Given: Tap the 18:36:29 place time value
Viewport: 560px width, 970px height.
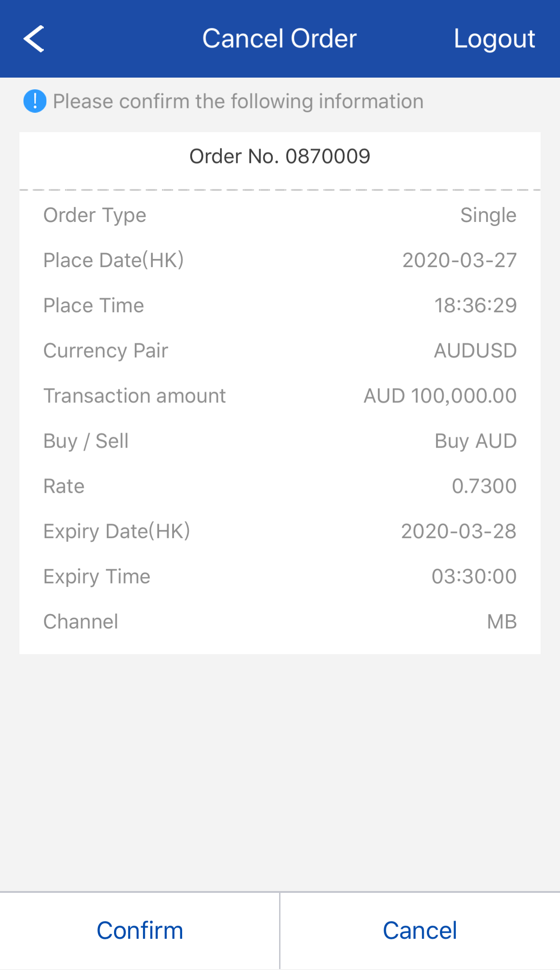Looking at the screenshot, I should (x=475, y=305).
